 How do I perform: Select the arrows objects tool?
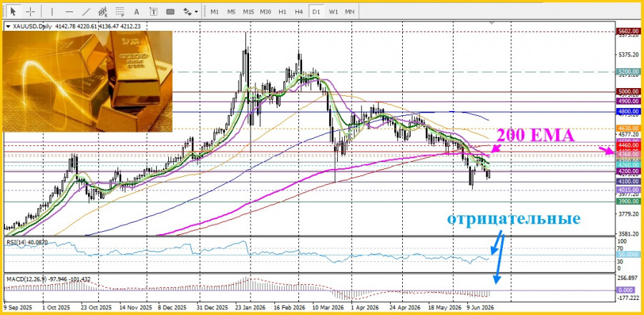point(187,11)
